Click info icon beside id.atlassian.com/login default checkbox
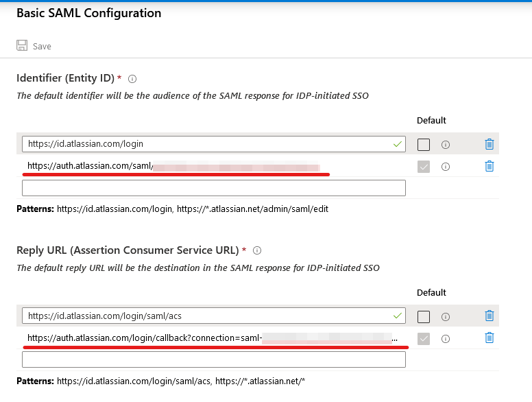This screenshot has width=532, height=402. (x=446, y=145)
